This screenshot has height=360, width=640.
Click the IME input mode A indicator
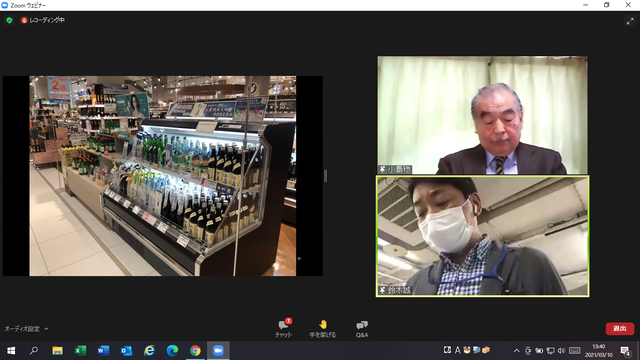(x=458, y=350)
